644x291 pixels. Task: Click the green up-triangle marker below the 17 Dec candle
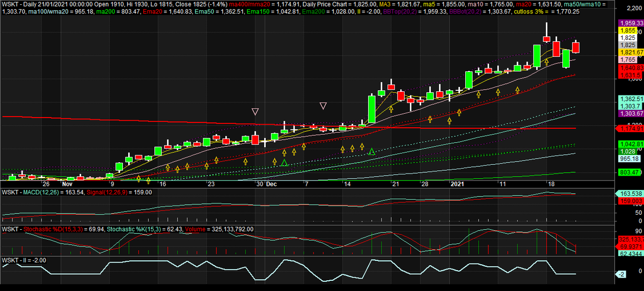(371, 152)
